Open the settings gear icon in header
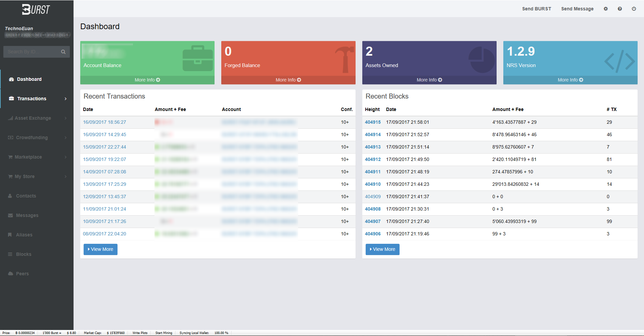Screen dimensions: 644x336 pyautogui.click(x=606, y=9)
